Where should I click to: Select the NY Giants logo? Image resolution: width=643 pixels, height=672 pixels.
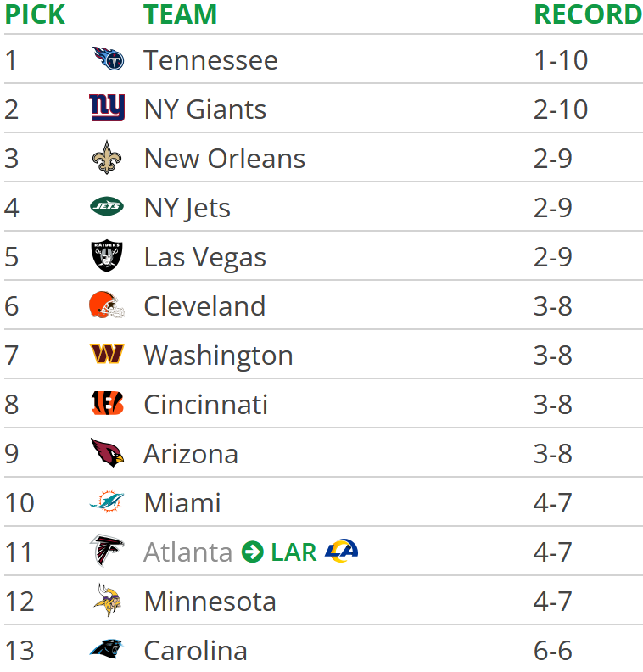[x=107, y=108]
